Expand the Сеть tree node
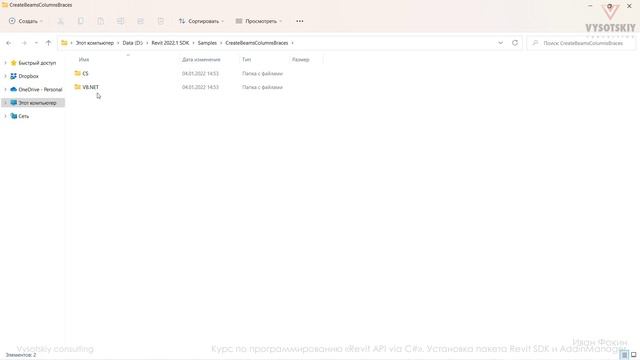This screenshot has height=360, width=640. click(5, 116)
